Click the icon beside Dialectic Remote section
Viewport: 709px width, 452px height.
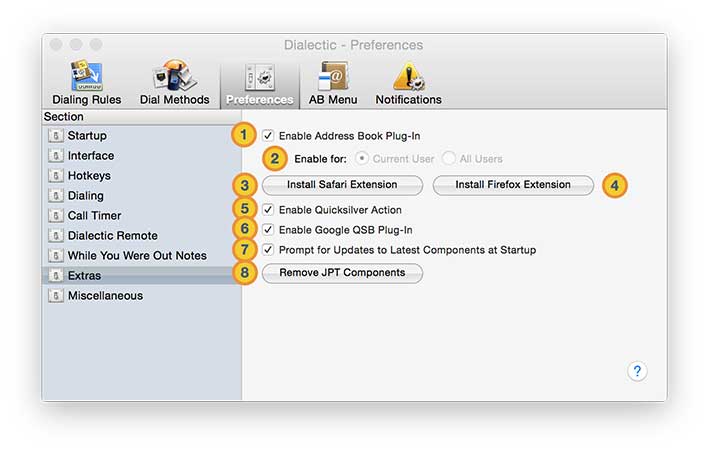click(56, 235)
